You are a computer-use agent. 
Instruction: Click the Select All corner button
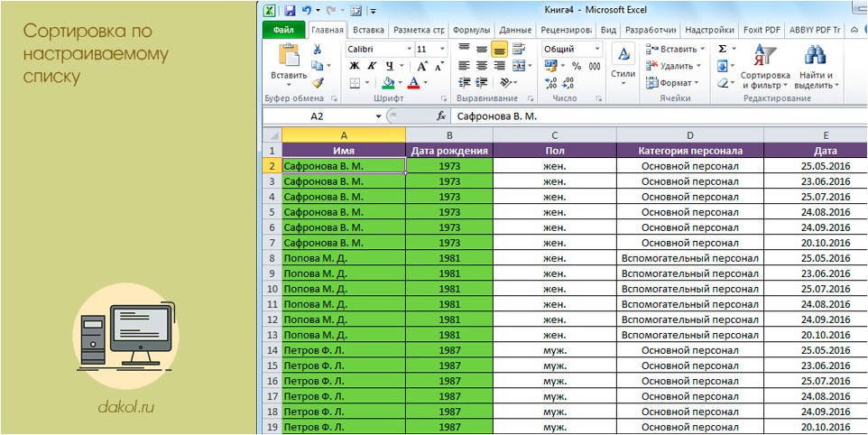[272, 135]
